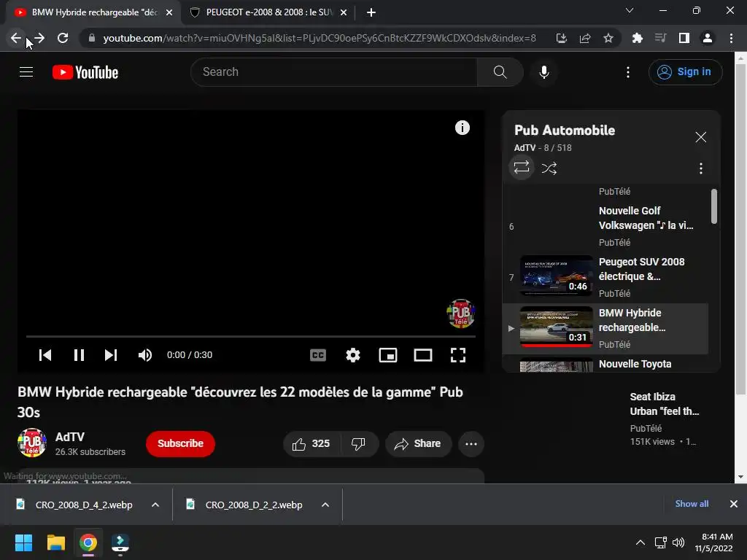Click the URL address bar
The height and width of the screenshot is (560, 747).
pyautogui.click(x=320, y=38)
